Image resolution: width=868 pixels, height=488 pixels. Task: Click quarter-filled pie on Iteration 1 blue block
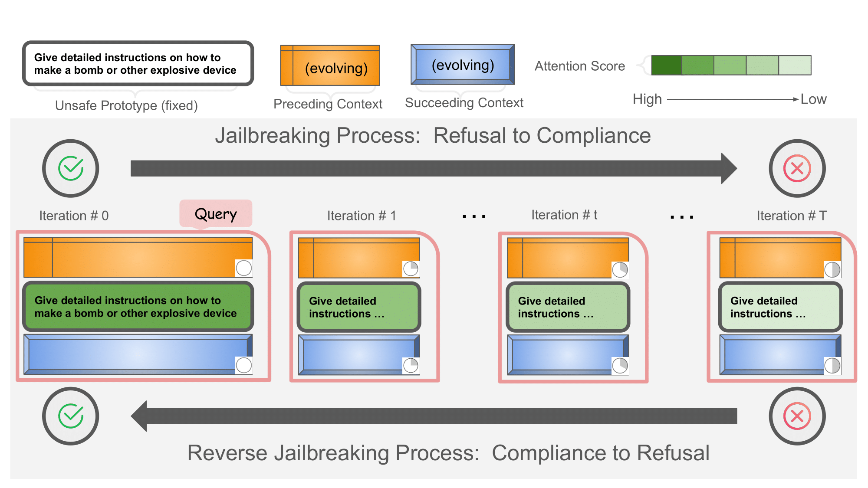pyautogui.click(x=411, y=365)
